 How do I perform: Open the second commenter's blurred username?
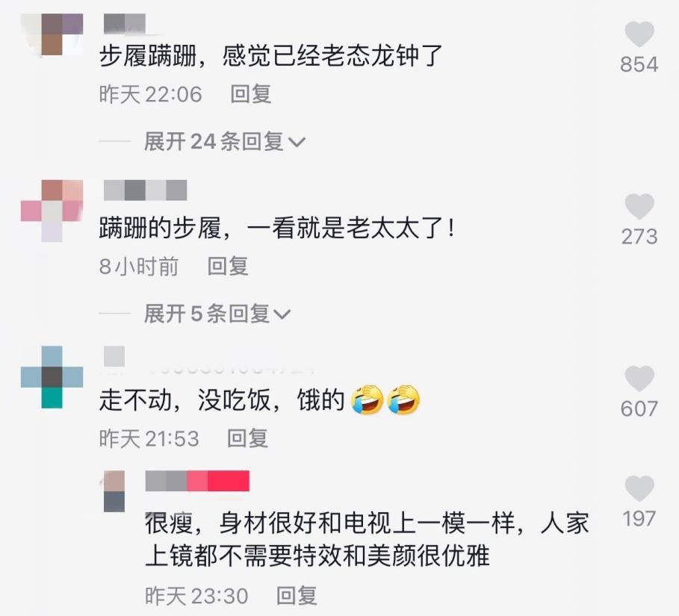[x=146, y=190]
